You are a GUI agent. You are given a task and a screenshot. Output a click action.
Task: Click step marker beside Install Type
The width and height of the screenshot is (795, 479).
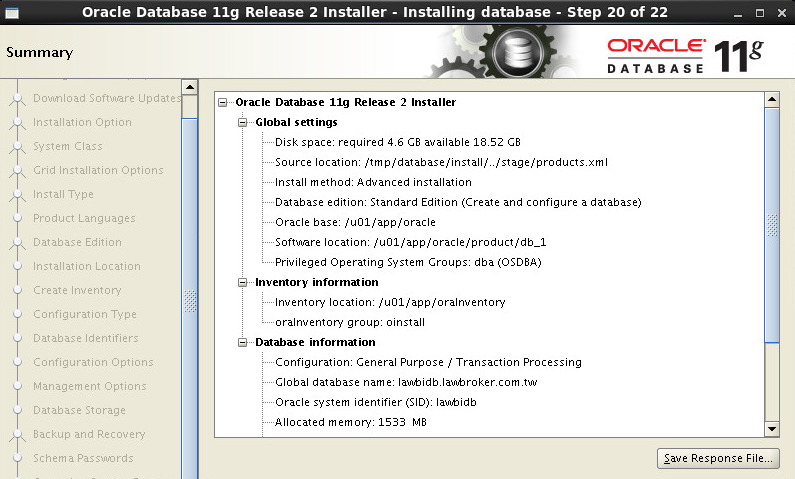click(x=18, y=195)
